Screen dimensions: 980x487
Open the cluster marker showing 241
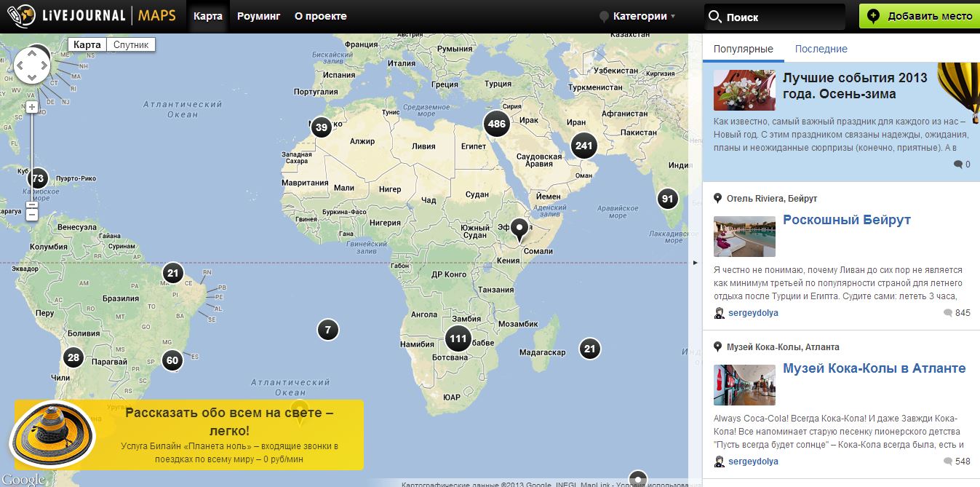coord(583,146)
